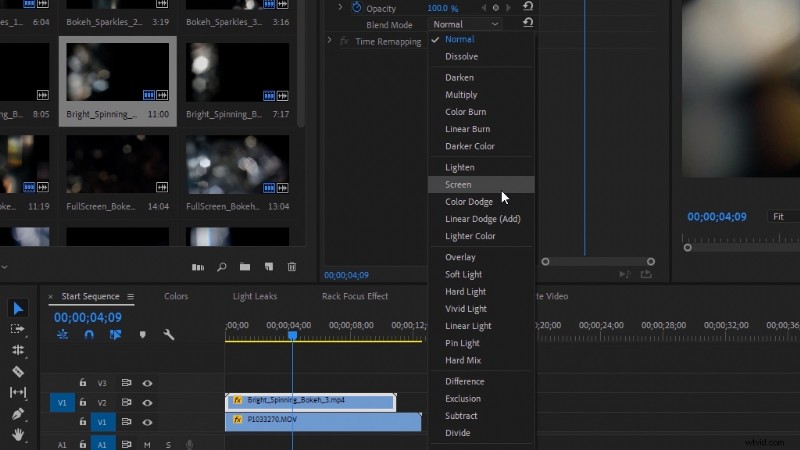Click the Opacity 100.0 % value

click(442, 8)
